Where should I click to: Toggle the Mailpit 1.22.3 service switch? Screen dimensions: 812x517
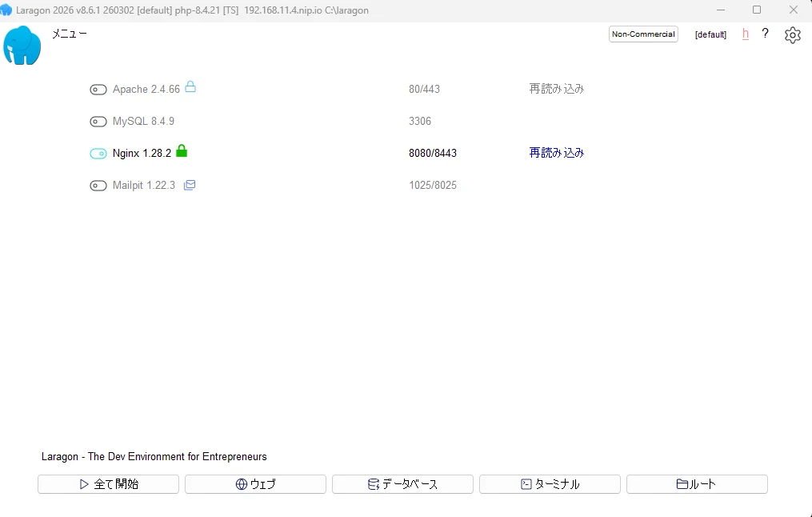[98, 186]
